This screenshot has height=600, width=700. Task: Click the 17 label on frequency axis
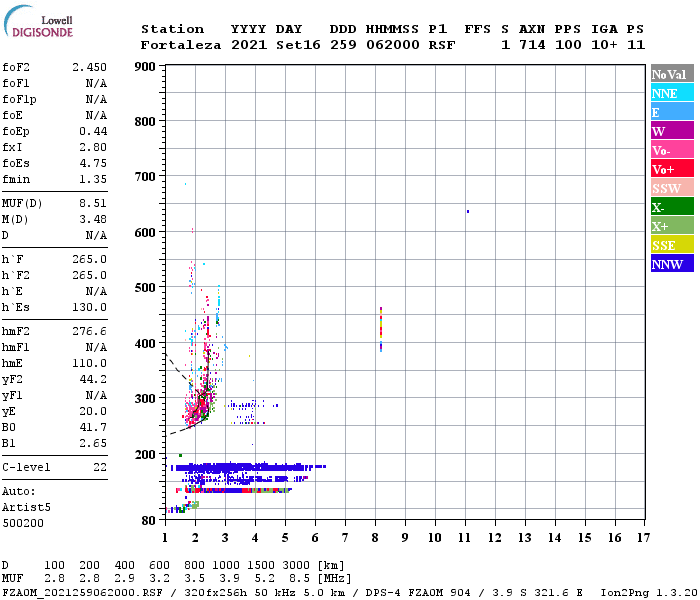[643, 538]
